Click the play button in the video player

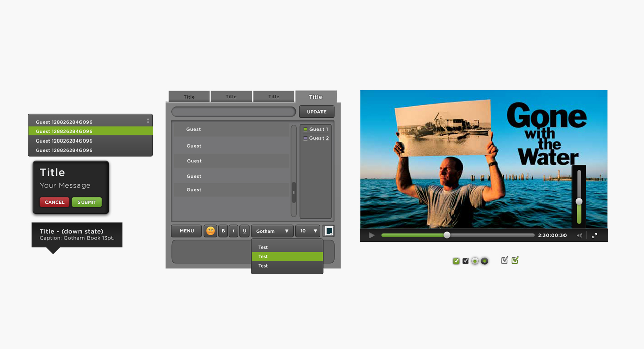371,235
